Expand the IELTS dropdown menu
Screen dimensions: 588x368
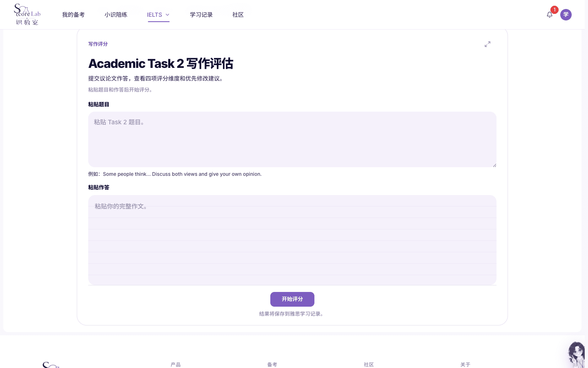tap(158, 15)
